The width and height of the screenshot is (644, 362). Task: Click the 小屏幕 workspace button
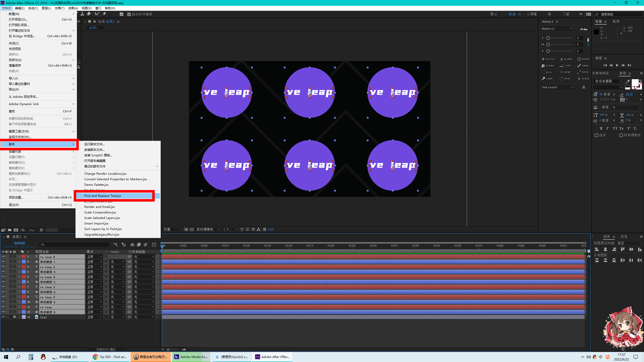click(532, 14)
